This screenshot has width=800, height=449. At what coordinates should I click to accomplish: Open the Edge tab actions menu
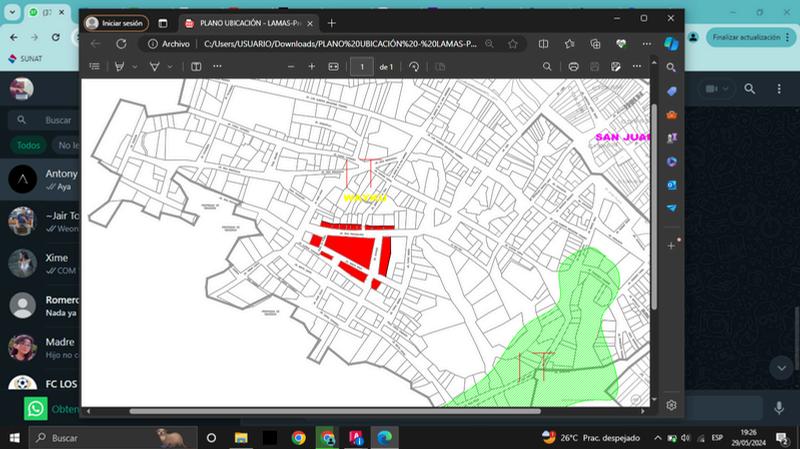pos(163,23)
